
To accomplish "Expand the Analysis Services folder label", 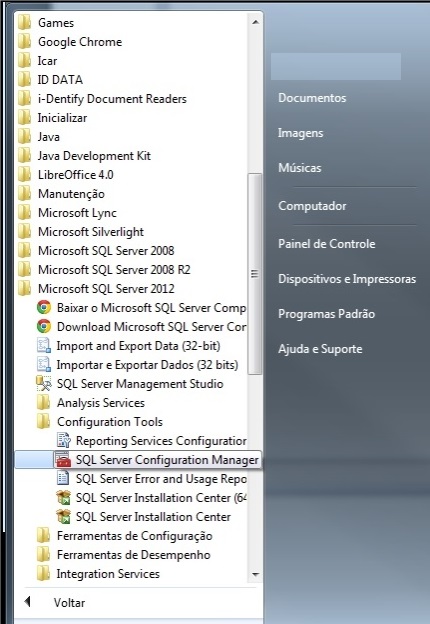I will (101, 403).
